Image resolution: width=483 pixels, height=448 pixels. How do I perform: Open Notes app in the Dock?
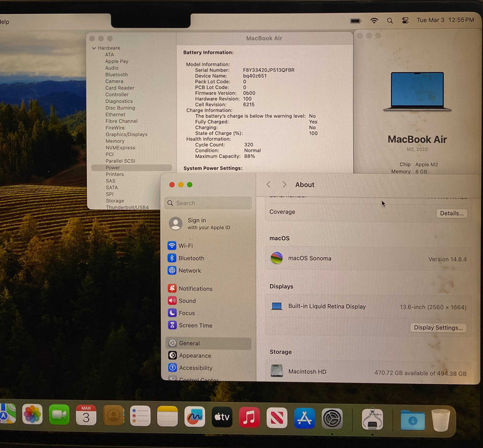(167, 416)
